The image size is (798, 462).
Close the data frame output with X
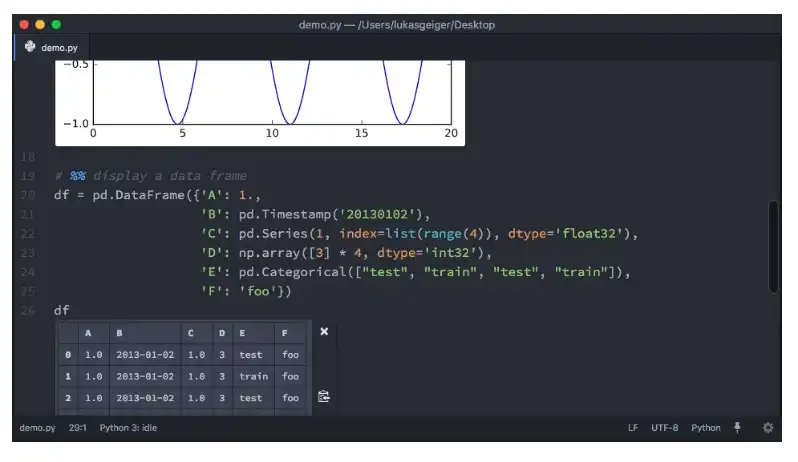pos(324,332)
